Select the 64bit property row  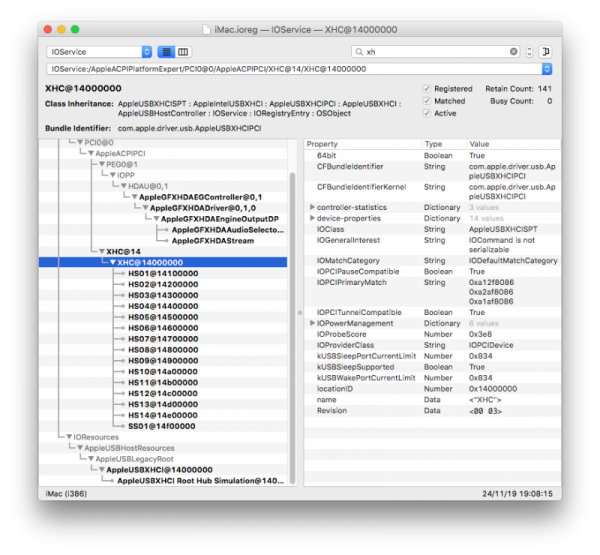coord(432,155)
